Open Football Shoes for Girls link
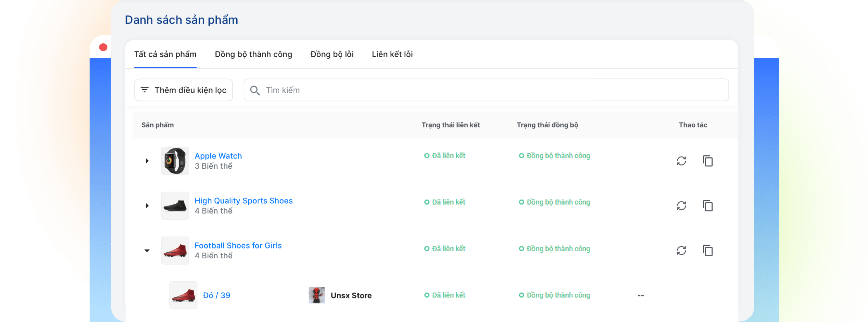 pyautogui.click(x=238, y=245)
